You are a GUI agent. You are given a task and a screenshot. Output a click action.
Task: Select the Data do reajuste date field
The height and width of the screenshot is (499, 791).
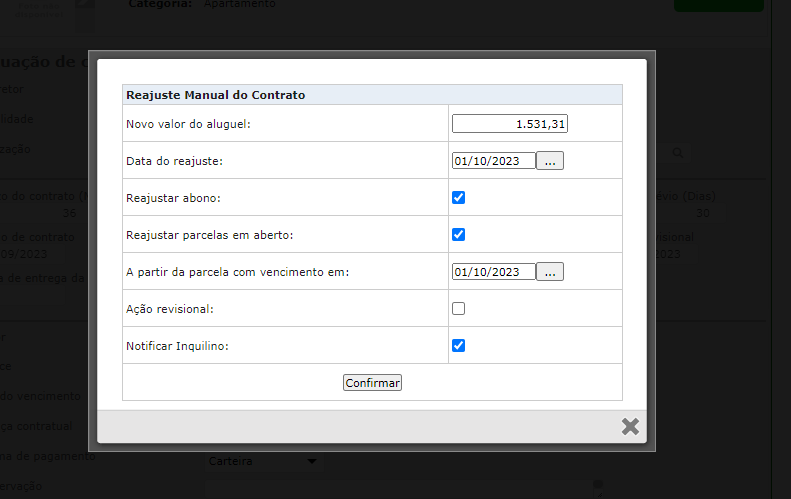click(x=493, y=160)
